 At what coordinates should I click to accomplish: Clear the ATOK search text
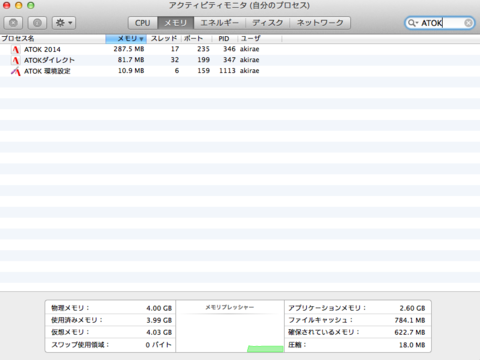click(468, 23)
